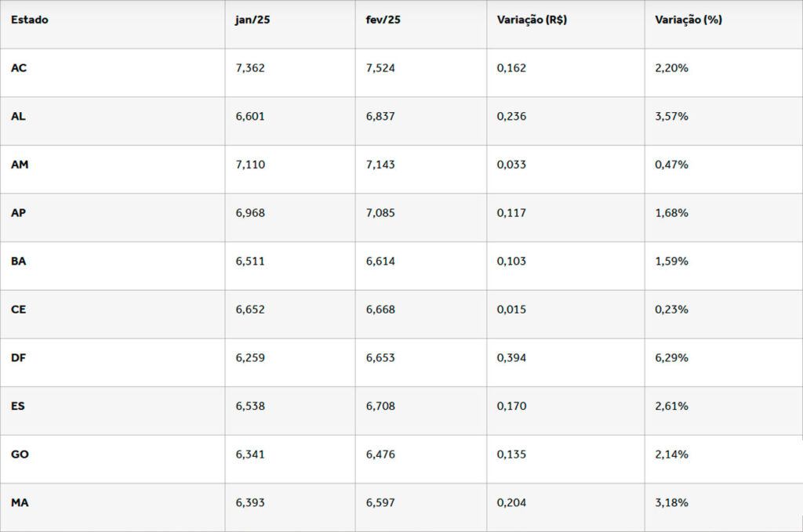Image resolution: width=803 pixels, height=532 pixels.
Task: Click the DF state cell
Action: pos(18,358)
